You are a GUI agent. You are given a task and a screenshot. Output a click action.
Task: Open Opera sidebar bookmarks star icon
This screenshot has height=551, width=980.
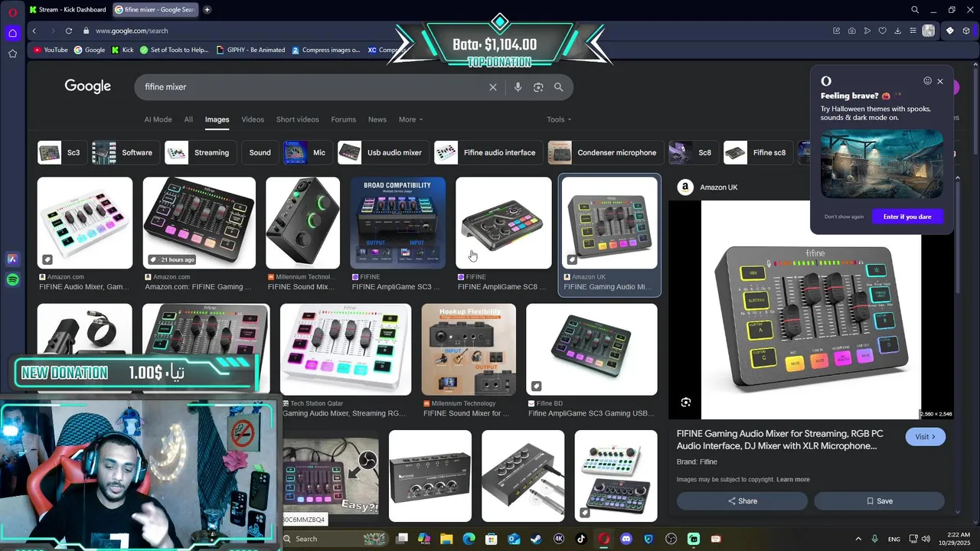pos(12,54)
